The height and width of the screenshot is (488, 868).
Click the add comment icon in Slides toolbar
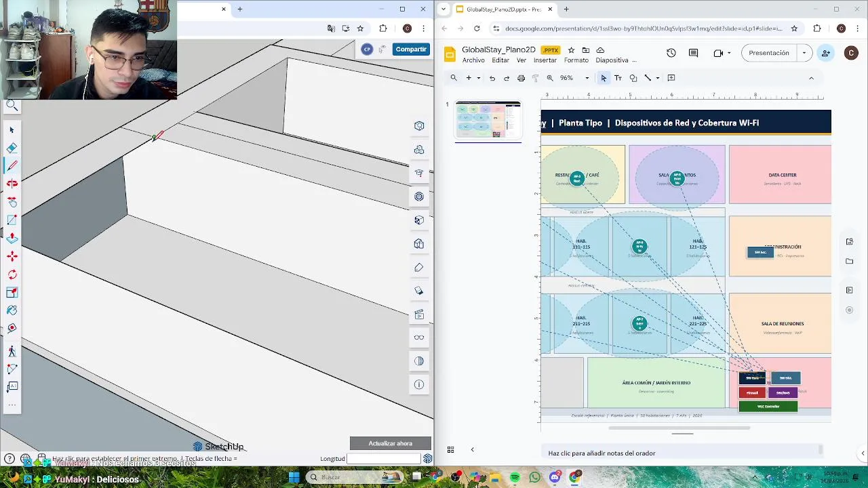pyautogui.click(x=671, y=78)
